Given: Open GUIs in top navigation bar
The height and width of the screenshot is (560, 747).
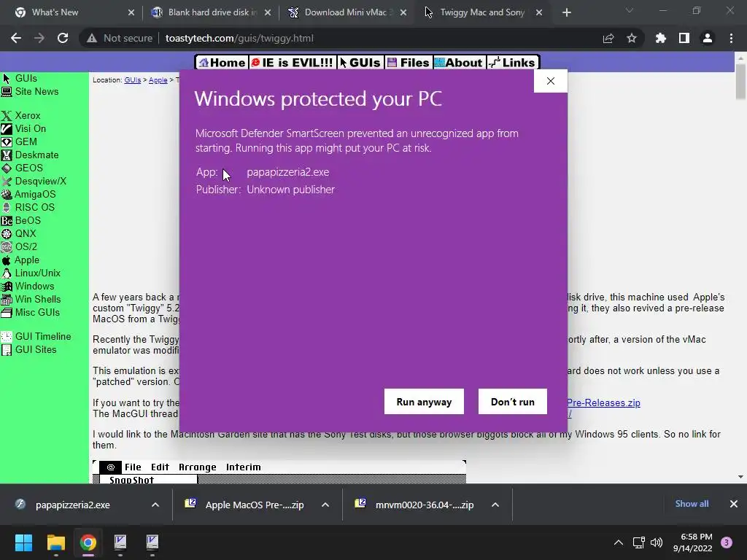Looking at the screenshot, I should (x=360, y=63).
